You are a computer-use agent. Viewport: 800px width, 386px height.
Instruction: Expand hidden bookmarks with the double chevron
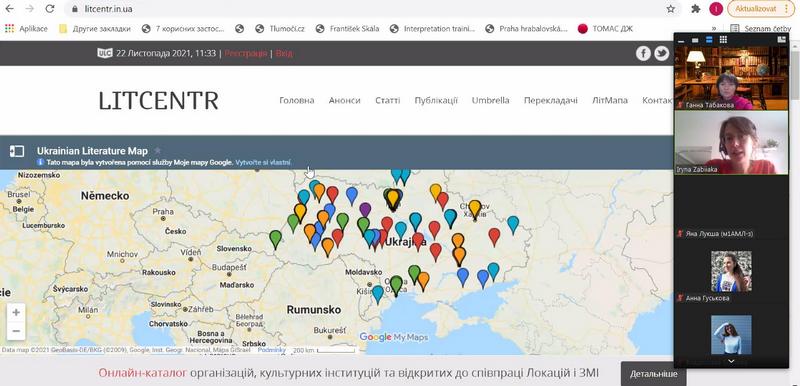(714, 29)
